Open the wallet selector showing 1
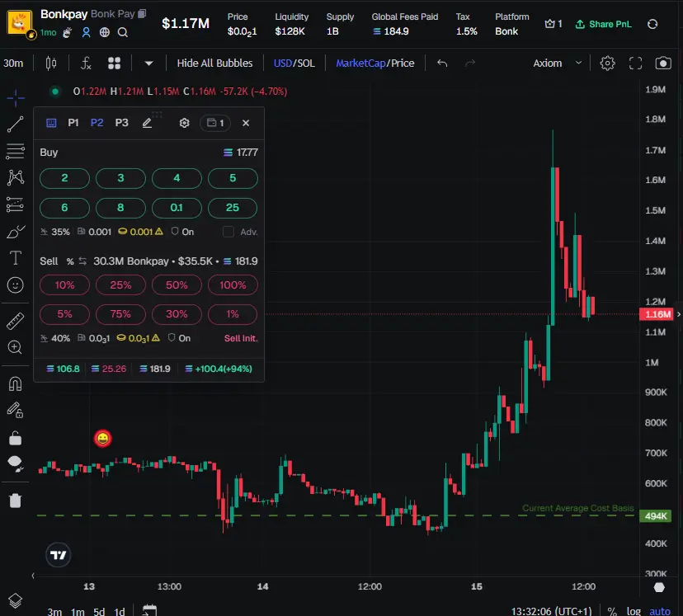Screen dimensions: 683x616 click(215, 123)
